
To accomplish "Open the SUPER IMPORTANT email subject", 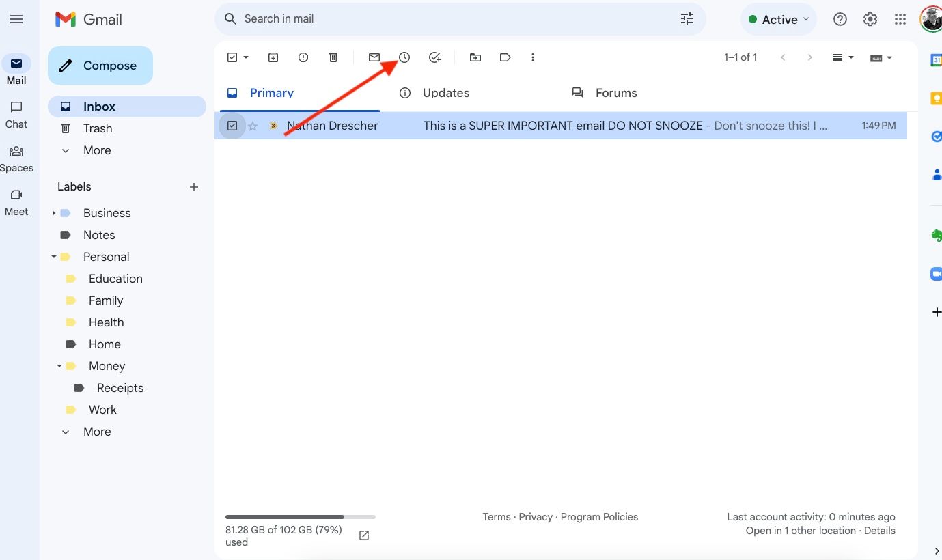I will click(563, 126).
